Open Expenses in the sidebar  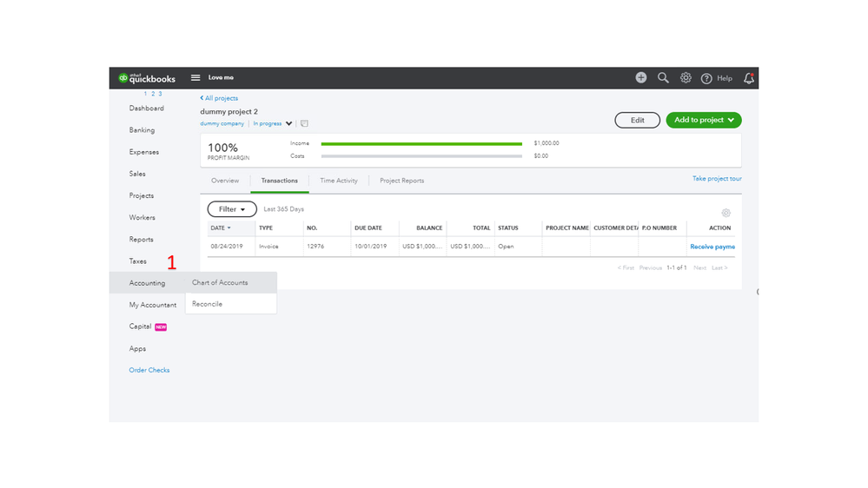pyautogui.click(x=144, y=152)
